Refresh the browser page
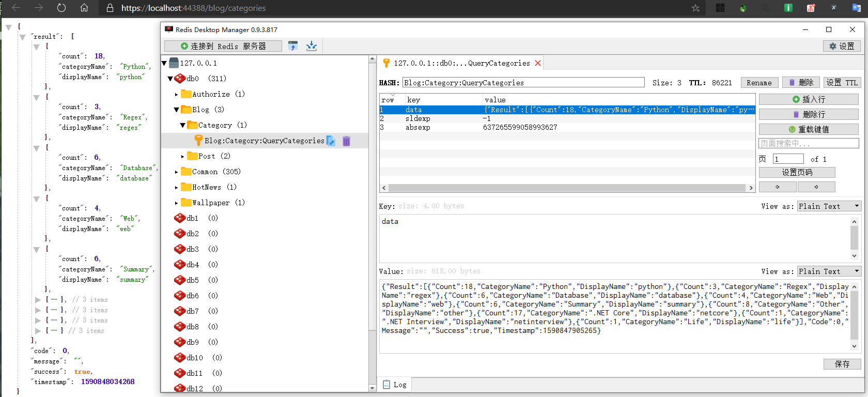Screen dimensions: 868x397 (x=61, y=8)
